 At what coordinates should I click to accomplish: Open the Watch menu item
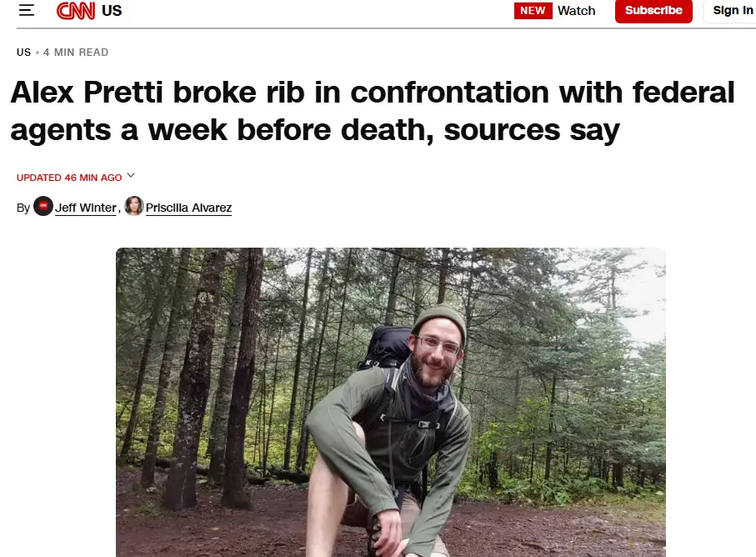[x=576, y=11]
